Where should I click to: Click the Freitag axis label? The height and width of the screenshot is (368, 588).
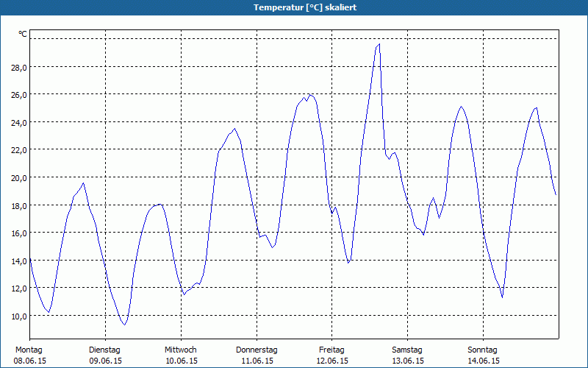point(332,350)
